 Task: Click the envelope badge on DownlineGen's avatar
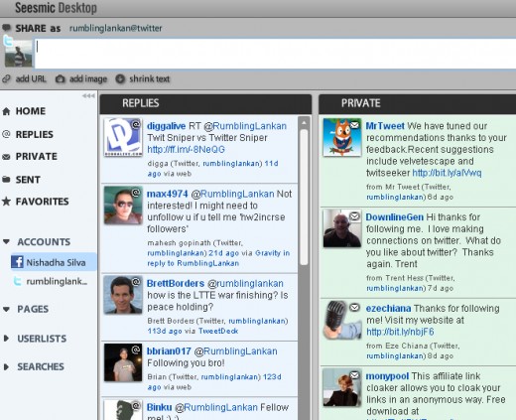354,216
